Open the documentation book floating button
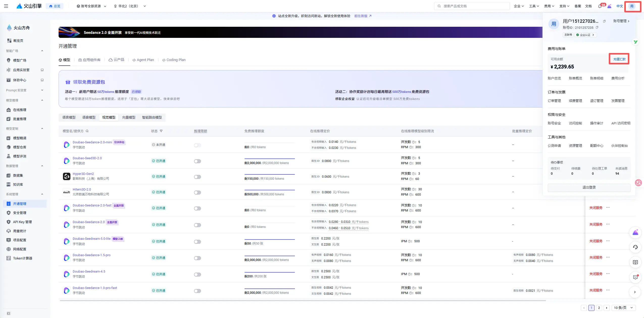Image resolution: width=644 pixels, height=318 pixels. (635, 262)
